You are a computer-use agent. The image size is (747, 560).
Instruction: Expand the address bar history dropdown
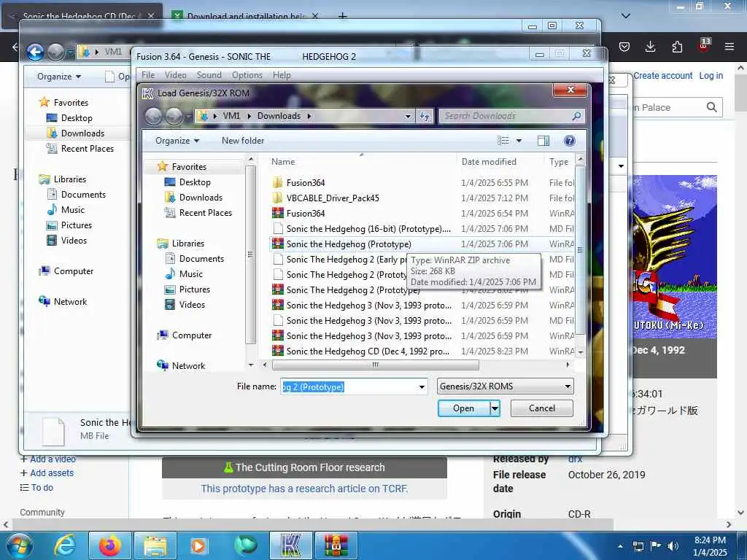click(x=408, y=116)
